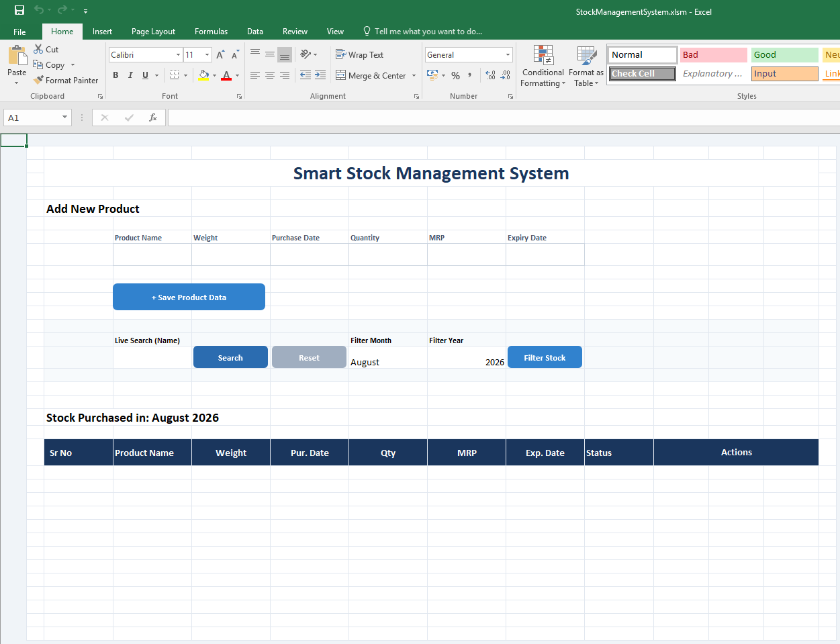Align text left

(255, 75)
